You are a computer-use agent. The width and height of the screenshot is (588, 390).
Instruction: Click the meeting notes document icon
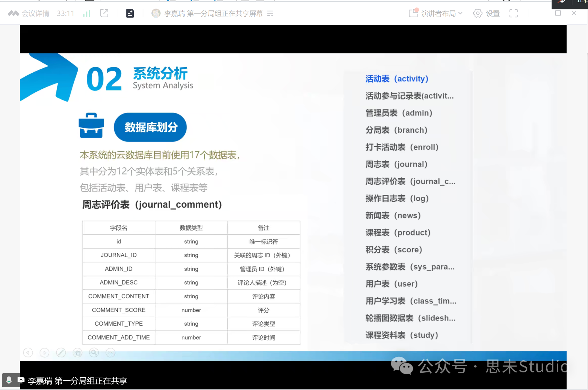click(129, 13)
